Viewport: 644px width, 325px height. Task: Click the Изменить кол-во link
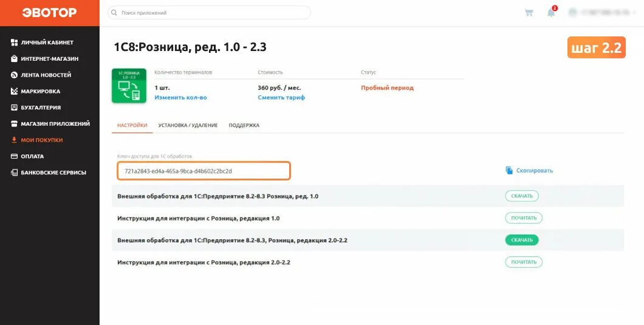click(x=180, y=98)
